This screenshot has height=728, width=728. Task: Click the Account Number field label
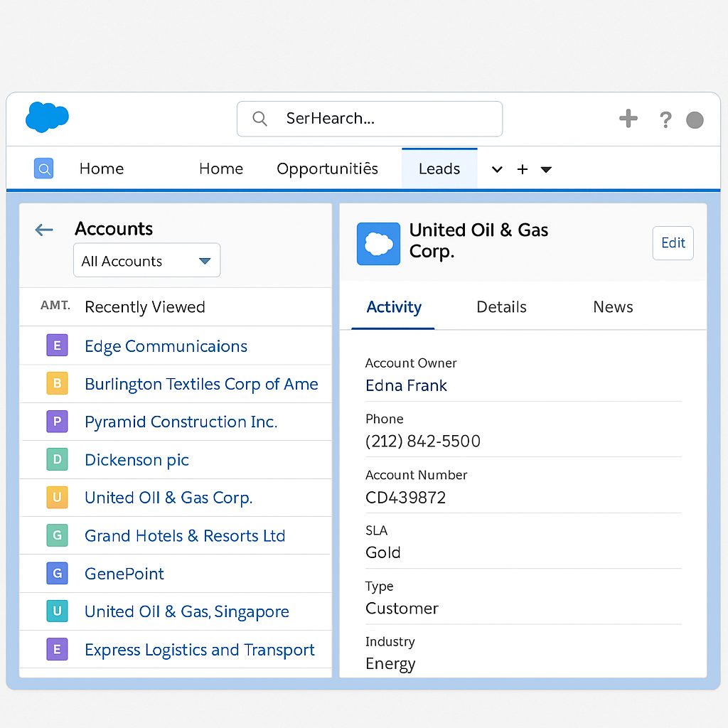[416, 475]
